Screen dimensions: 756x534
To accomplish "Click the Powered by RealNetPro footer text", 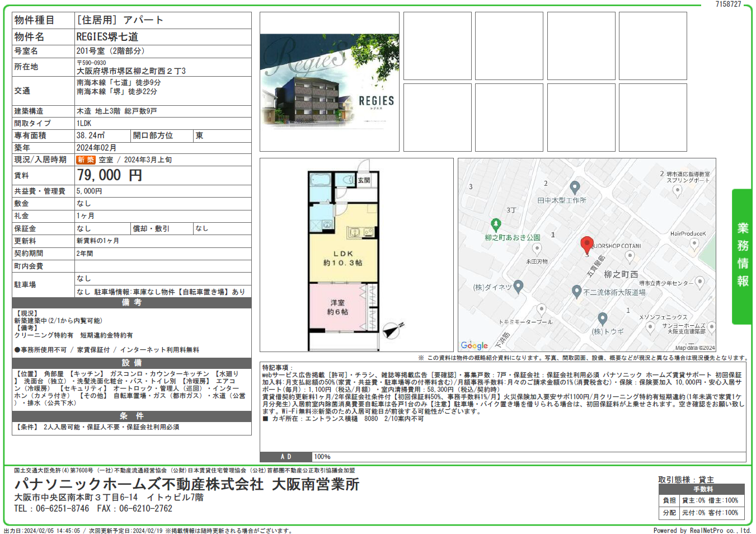I will pyautogui.click(x=702, y=530).
